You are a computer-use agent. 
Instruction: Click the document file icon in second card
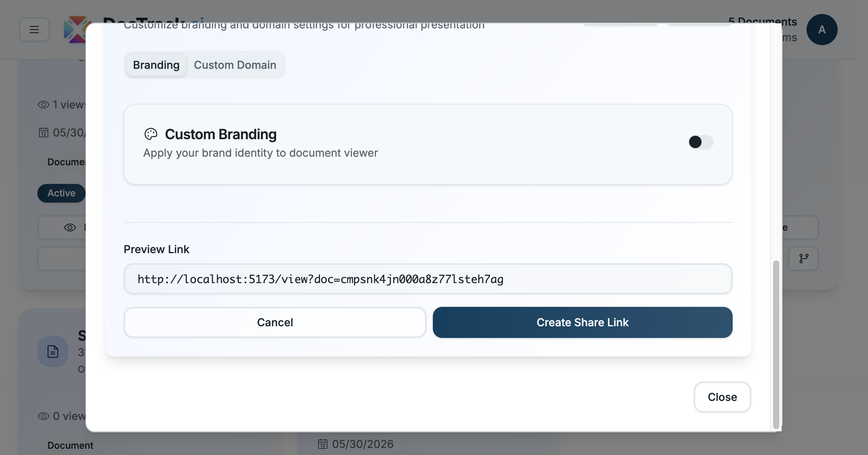tap(53, 352)
